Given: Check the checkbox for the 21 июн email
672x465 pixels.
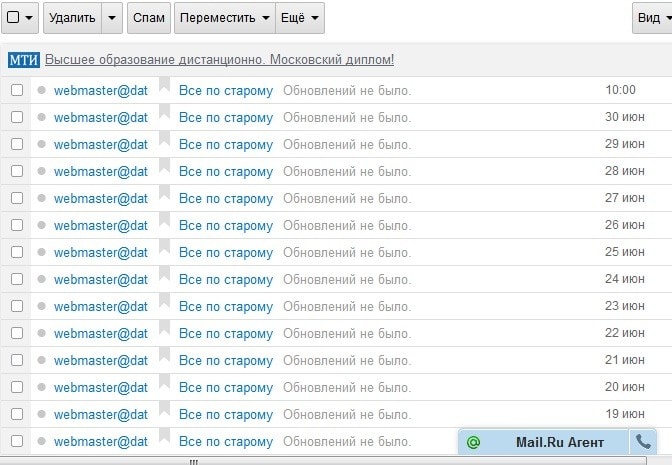Looking at the screenshot, I should [17, 360].
